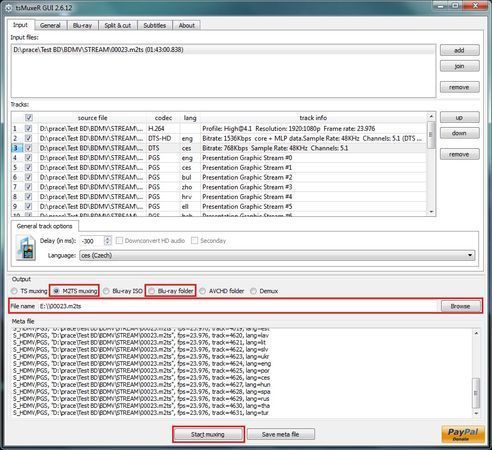Open the Split & cut tab
This screenshot has height=450, width=492.
coord(118,25)
